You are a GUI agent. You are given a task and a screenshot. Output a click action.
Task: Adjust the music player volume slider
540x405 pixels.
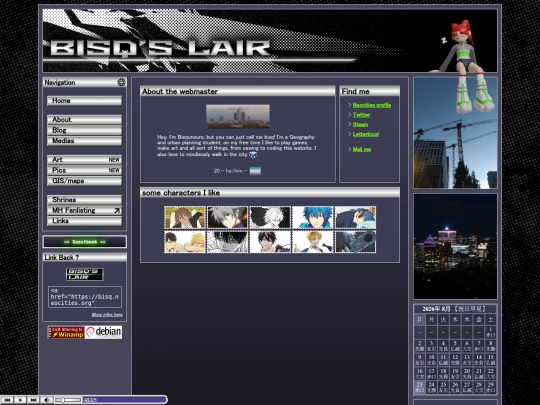coord(68,400)
